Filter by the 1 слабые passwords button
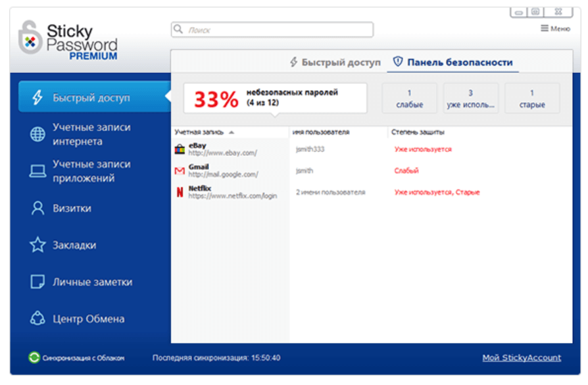 coord(410,98)
